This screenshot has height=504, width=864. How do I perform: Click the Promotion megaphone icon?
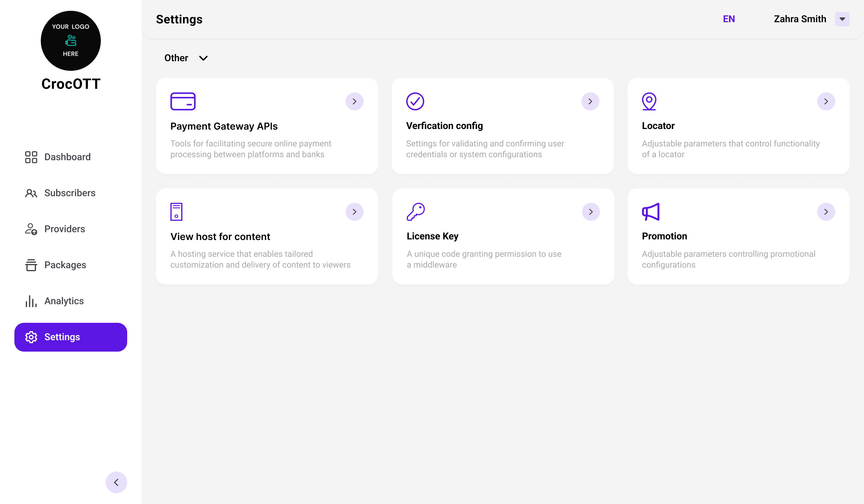click(650, 211)
